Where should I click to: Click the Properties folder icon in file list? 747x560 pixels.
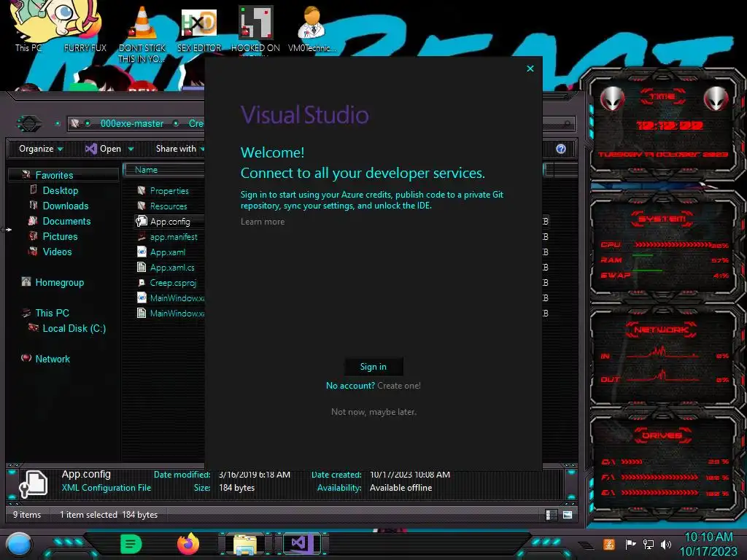pos(142,190)
